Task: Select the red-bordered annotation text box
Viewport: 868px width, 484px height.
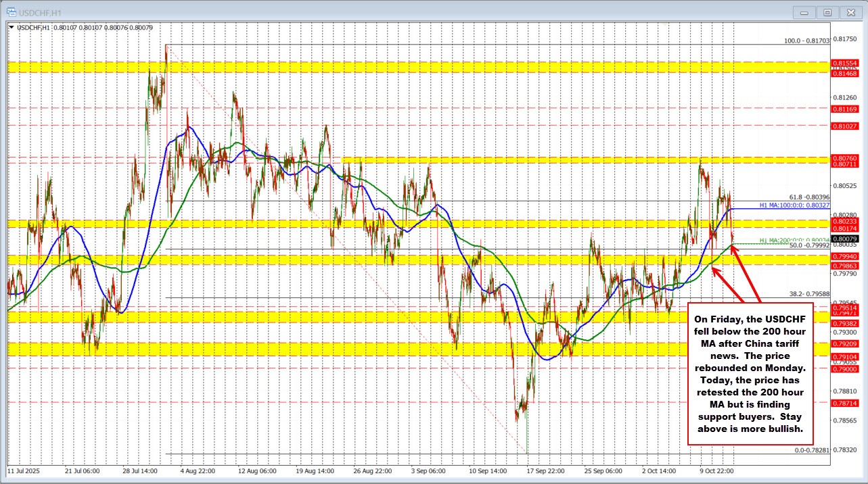Action: click(750, 373)
